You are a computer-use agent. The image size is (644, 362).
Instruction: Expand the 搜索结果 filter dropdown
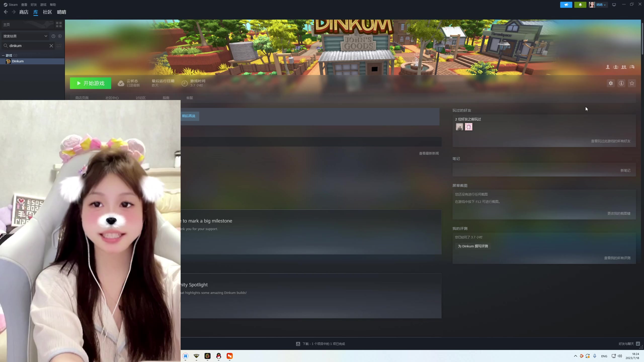(x=25, y=36)
